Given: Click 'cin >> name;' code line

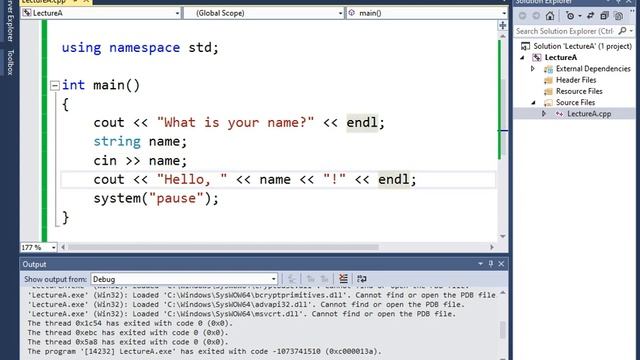Looking at the screenshot, I should 140,161.
